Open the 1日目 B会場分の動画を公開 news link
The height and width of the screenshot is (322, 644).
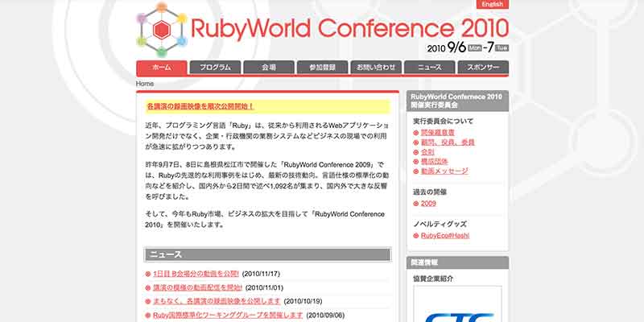click(x=196, y=274)
